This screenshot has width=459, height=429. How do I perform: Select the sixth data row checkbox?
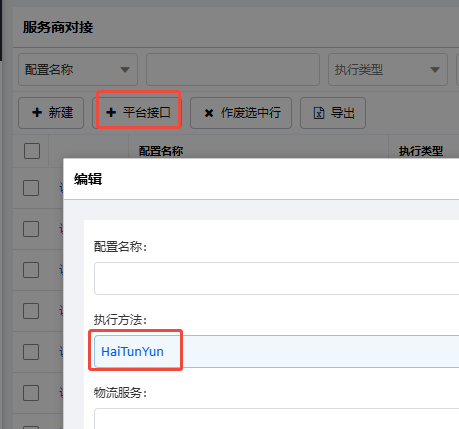click(31, 393)
